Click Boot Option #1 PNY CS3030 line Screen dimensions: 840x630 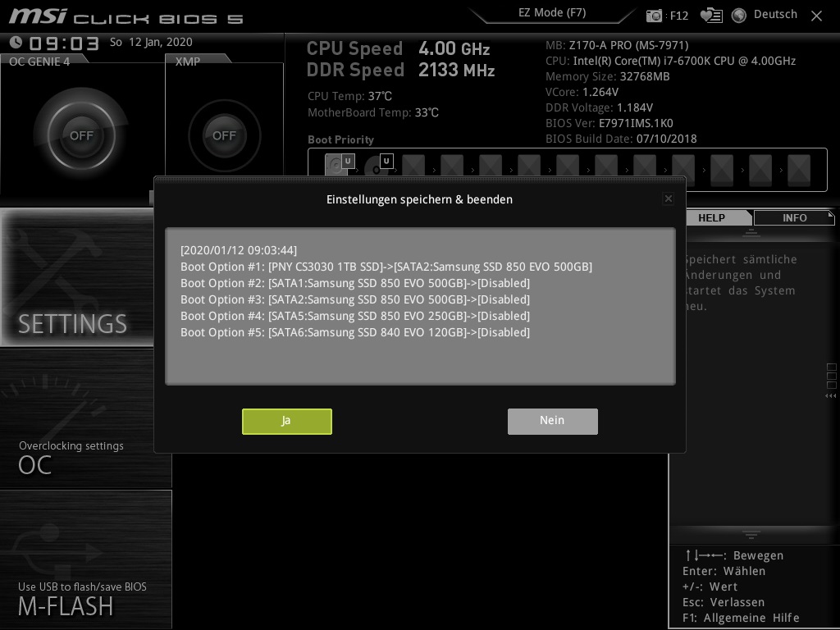(x=386, y=267)
